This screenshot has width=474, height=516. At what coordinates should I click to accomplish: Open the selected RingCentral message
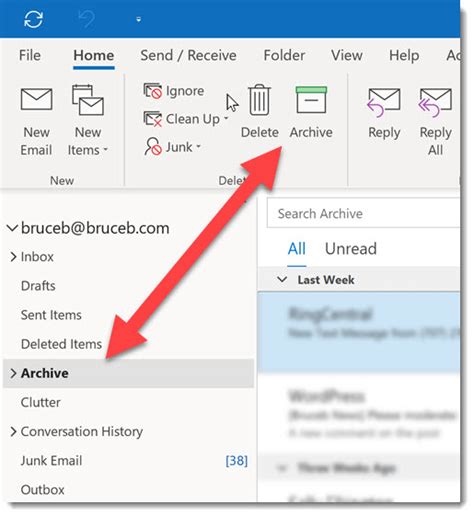(359, 332)
